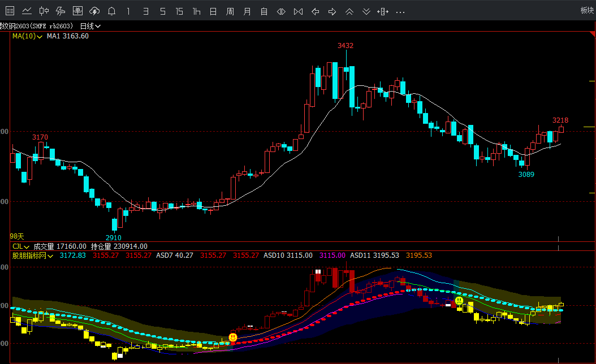Open the 日线 period dropdown
Image resolution: width=596 pixels, height=364 pixels.
90,26
